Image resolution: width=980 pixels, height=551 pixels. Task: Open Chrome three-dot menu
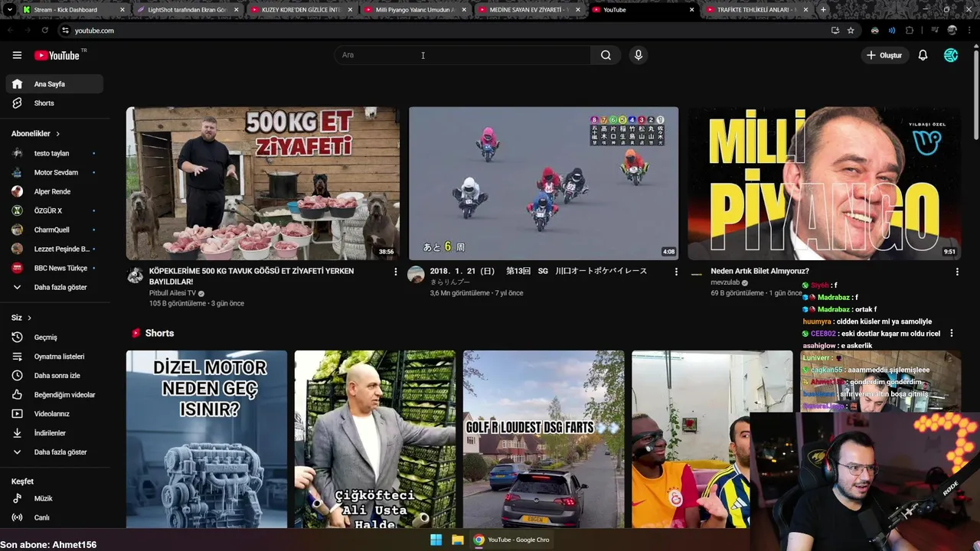coord(969,31)
